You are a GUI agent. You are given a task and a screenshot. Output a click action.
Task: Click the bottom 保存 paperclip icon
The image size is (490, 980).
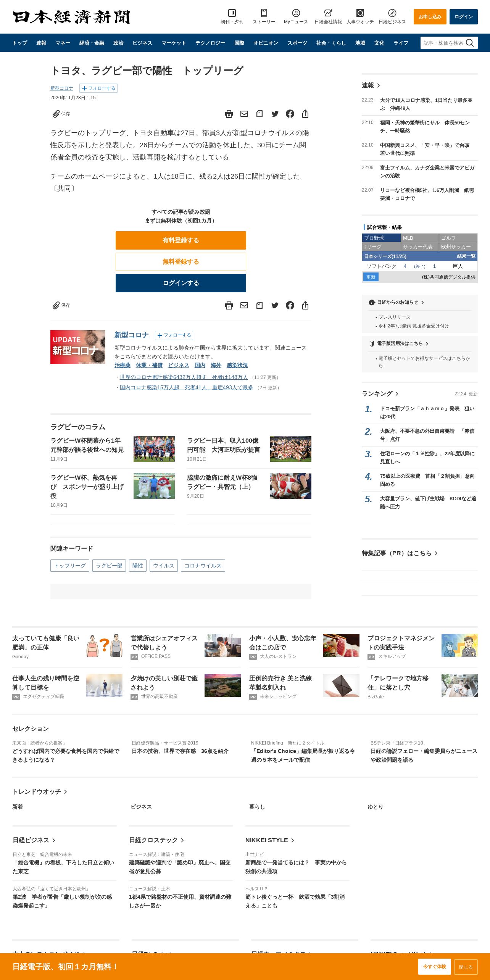click(56, 305)
